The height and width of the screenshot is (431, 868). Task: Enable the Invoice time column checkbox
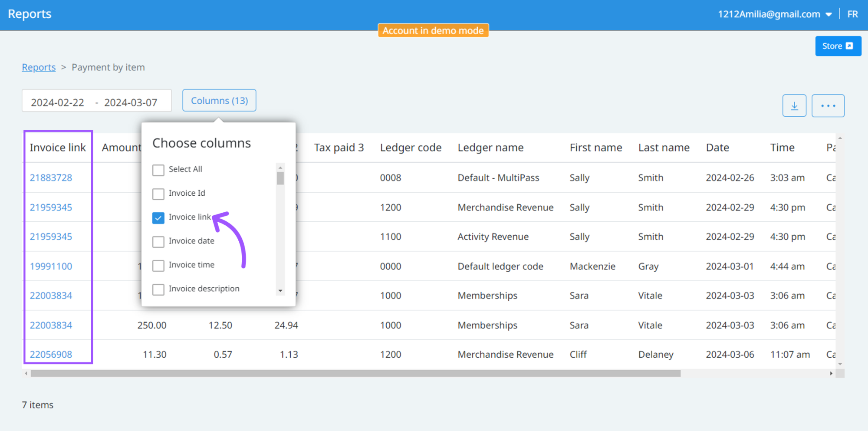158,265
